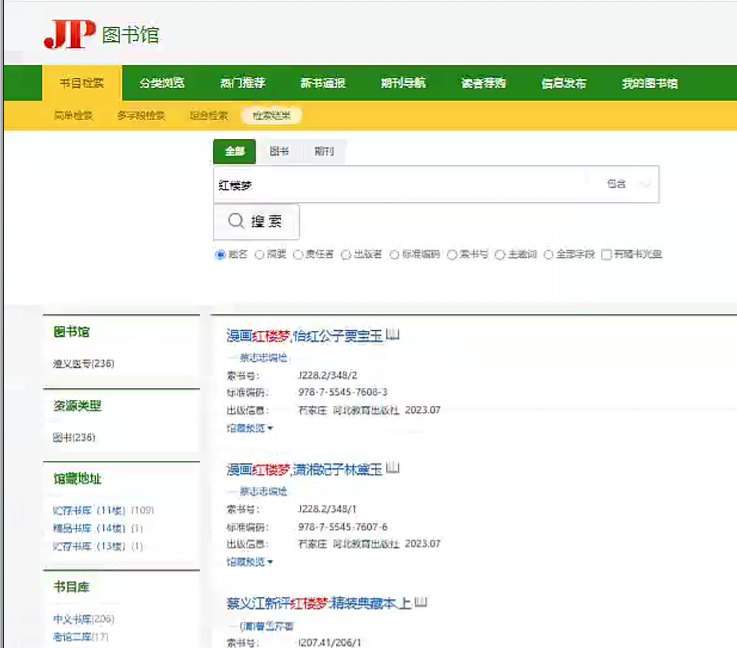Click book icon beside 怡红公子贾宝玉 title
The height and width of the screenshot is (648, 737).
(393, 334)
